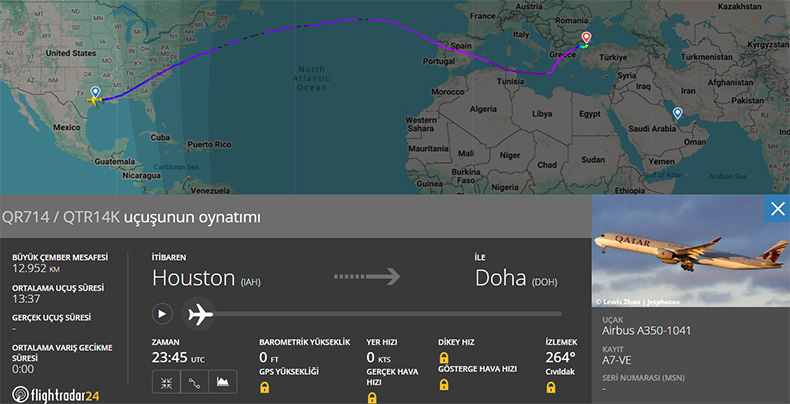
Task: Toggle the flight route path icon
Action: tap(193, 382)
